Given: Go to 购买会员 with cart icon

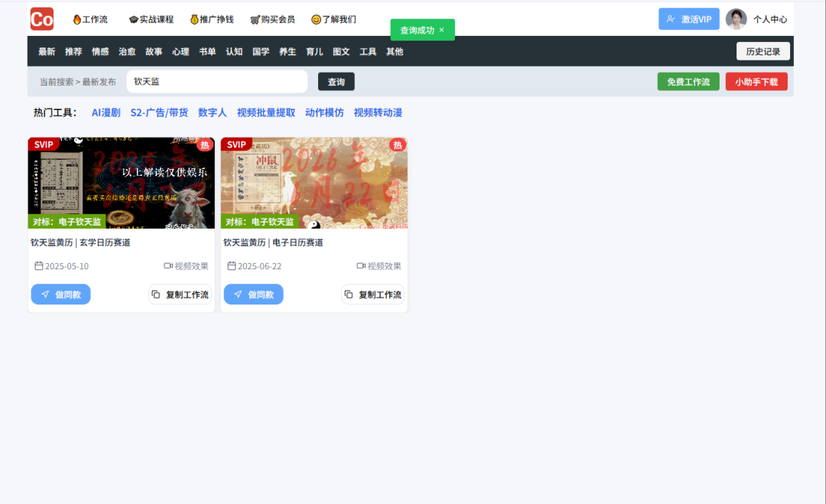Looking at the screenshot, I should pyautogui.click(x=272, y=19).
